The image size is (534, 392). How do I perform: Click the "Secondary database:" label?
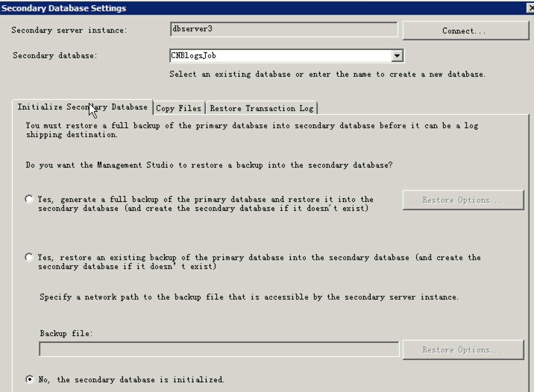coord(55,56)
